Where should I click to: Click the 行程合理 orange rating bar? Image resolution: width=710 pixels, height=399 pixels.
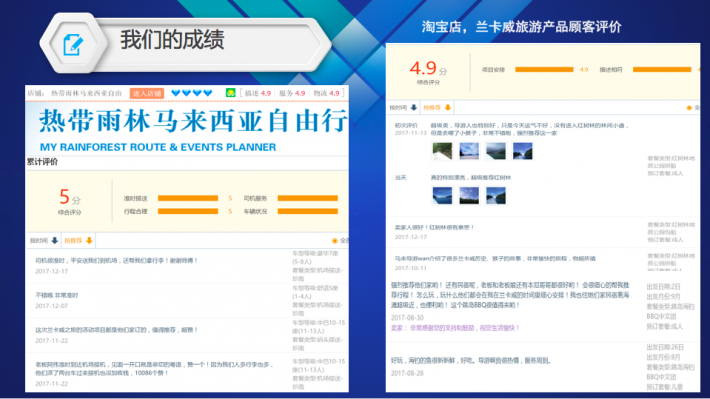tap(188, 212)
